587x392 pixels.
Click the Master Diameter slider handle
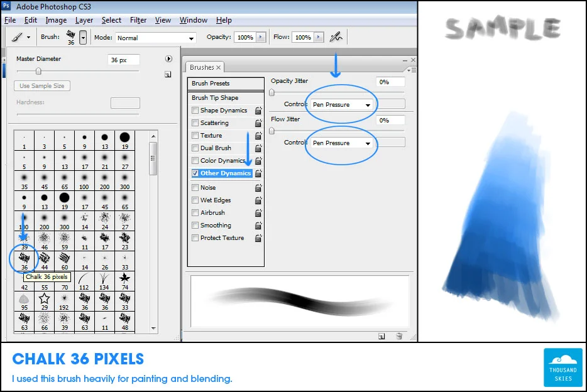pyautogui.click(x=38, y=71)
